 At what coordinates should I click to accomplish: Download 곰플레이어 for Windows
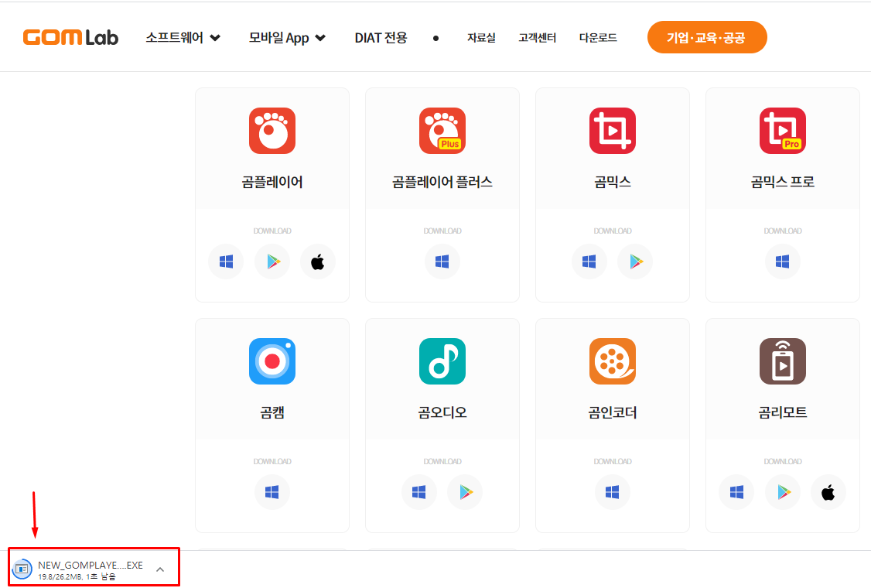tap(226, 262)
